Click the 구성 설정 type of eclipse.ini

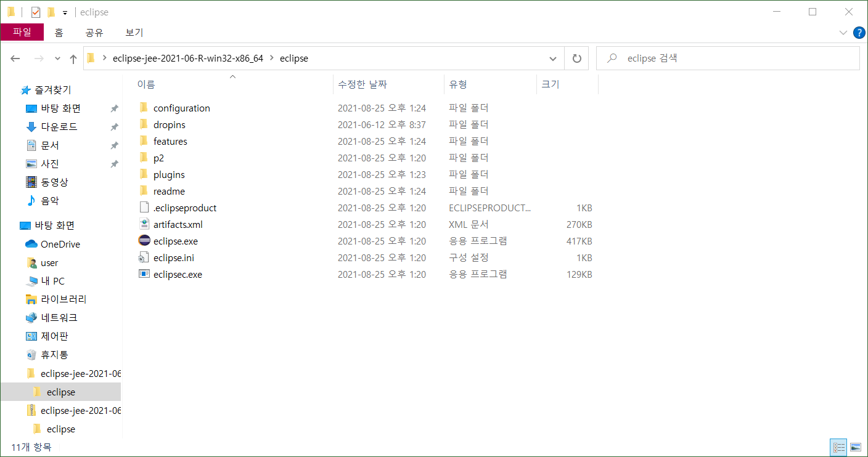[x=469, y=257]
